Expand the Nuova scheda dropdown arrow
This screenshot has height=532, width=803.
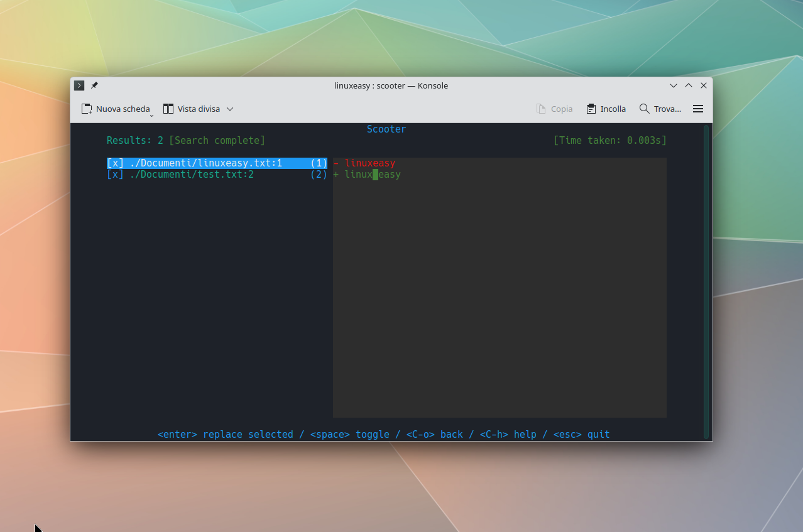click(151, 116)
